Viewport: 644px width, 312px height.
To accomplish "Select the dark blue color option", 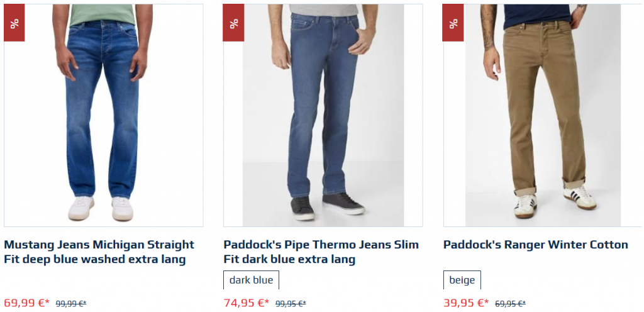I will (251, 280).
